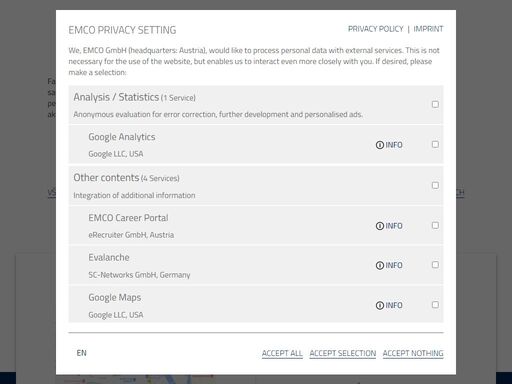Enable the Analysis / Statistics category checkbox
The width and height of the screenshot is (512, 384).
click(x=435, y=104)
